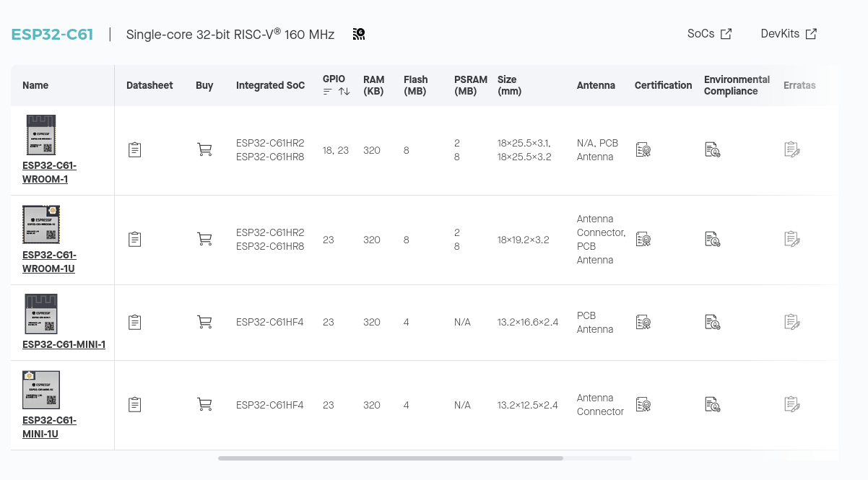This screenshot has width=868, height=480.
Task: Click 'N/A, PCB Antenna' cell
Action: pos(598,150)
